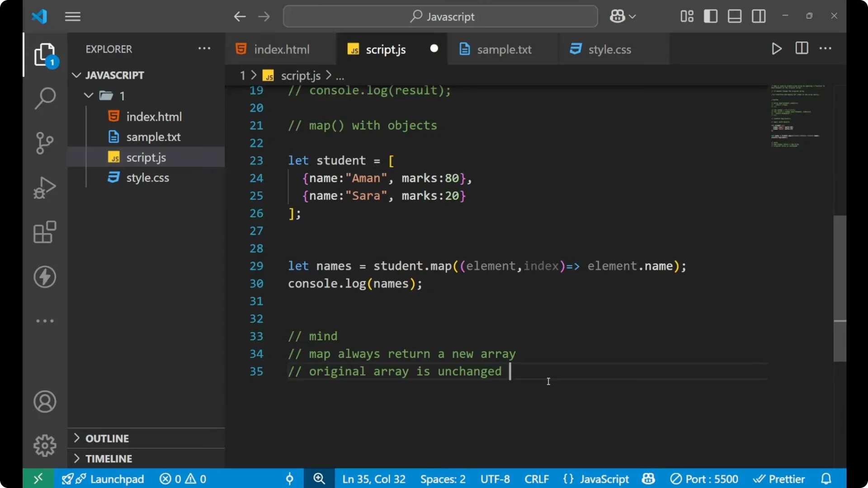This screenshot has height=488, width=868.
Task: Switch to the index.html tab
Action: tap(280, 49)
